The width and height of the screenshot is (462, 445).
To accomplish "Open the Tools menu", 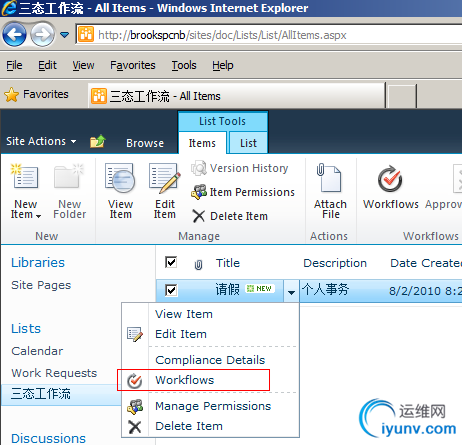I will point(184,65).
